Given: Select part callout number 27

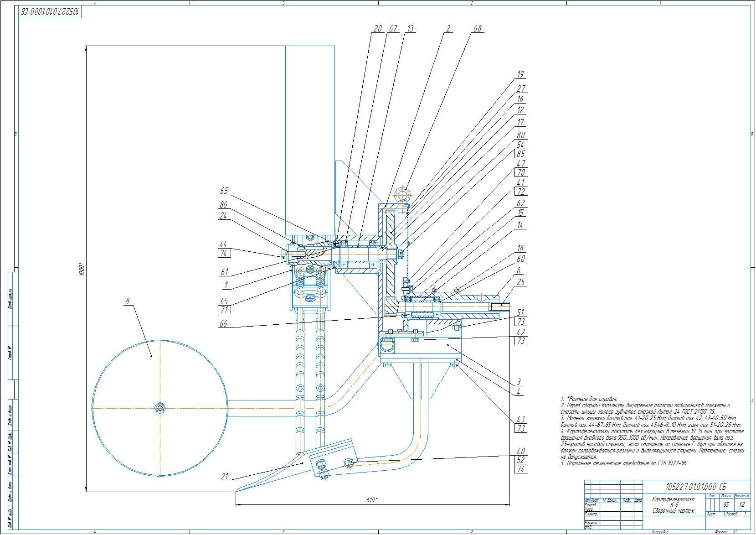Looking at the screenshot, I should pos(520,88).
